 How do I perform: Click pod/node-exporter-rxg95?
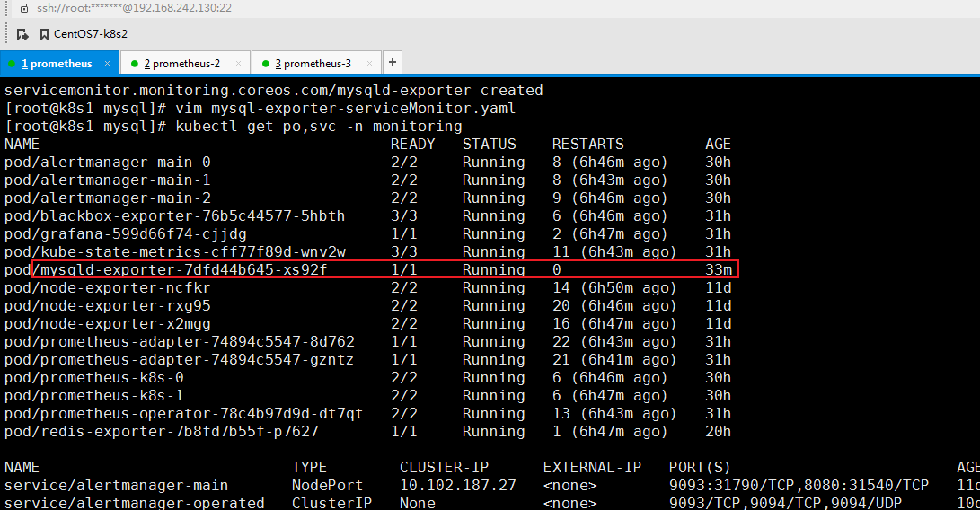[108, 306]
